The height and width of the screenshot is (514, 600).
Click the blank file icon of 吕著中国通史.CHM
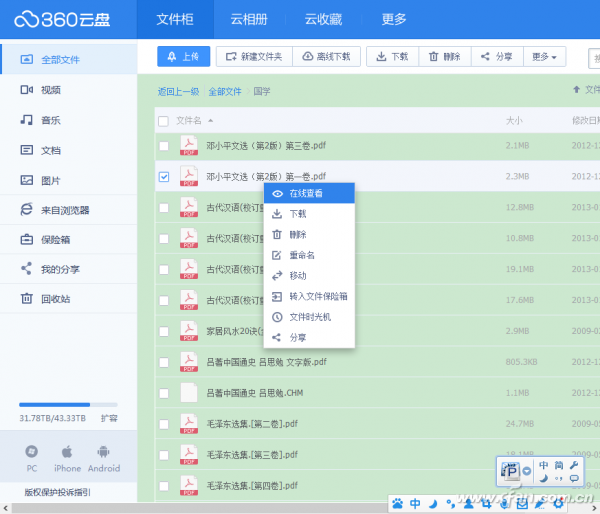click(189, 393)
